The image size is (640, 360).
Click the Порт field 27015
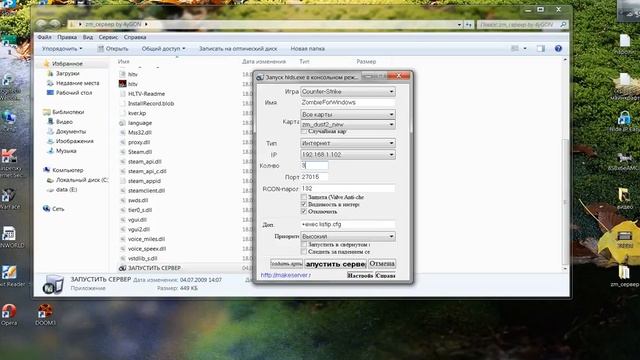pos(314,177)
